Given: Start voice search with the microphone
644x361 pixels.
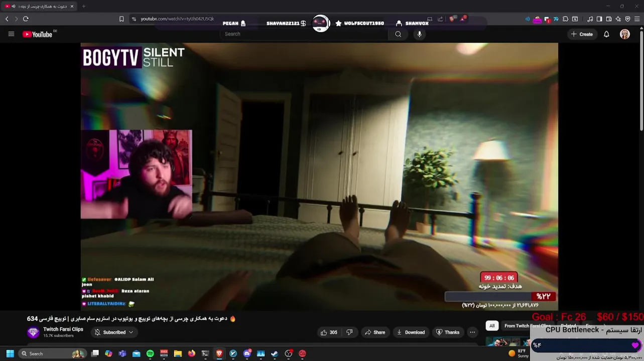Looking at the screenshot, I should pos(420,34).
